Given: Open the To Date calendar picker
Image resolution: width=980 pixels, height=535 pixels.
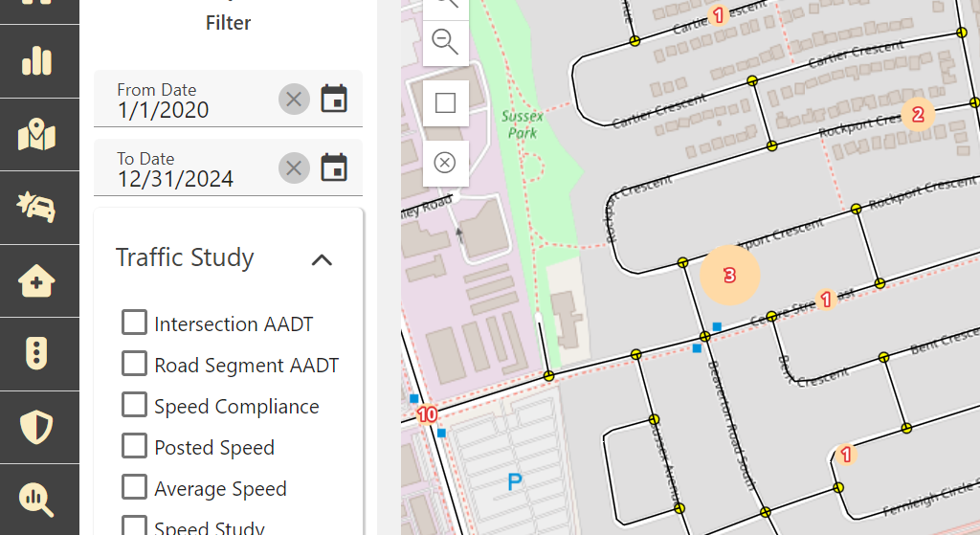Looking at the screenshot, I should coord(334,167).
